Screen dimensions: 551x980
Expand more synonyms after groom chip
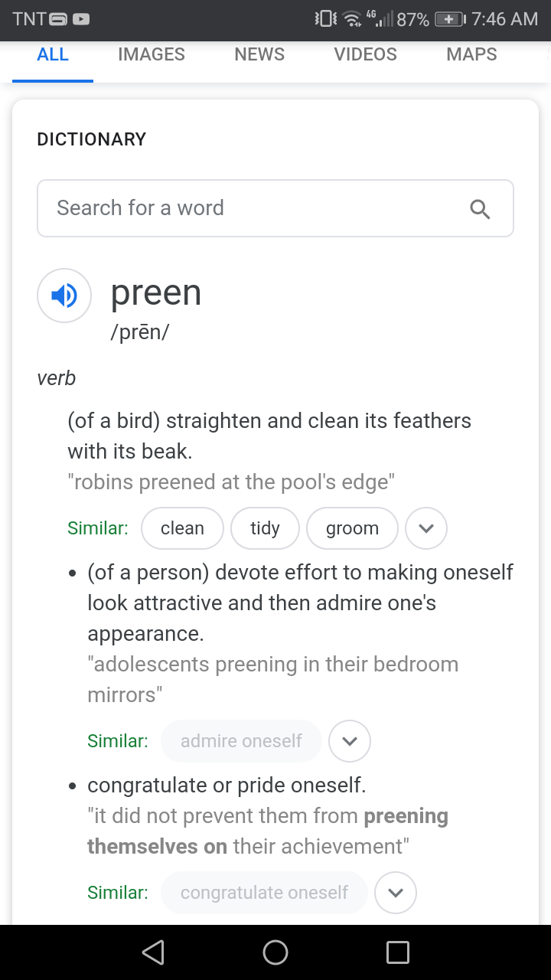click(x=426, y=528)
